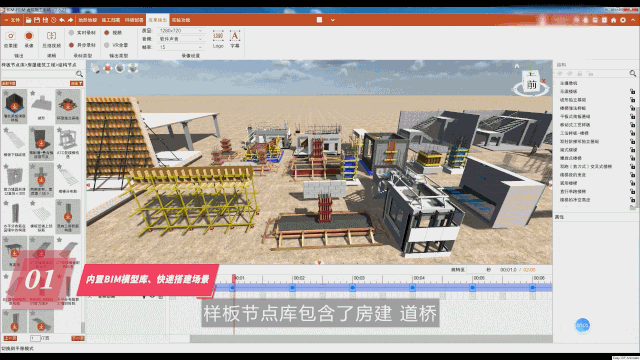Select the 异步录制 radio button
Image resolution: width=640 pixels, height=360 pixels.
[x=71, y=45]
